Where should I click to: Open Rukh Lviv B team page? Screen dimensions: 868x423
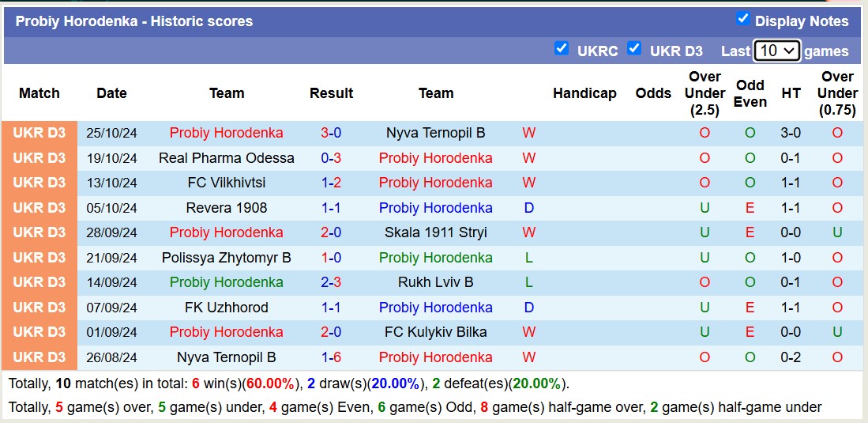pyautogui.click(x=436, y=282)
